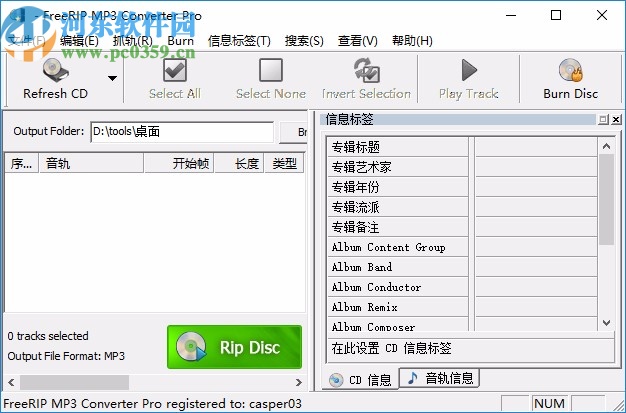The width and height of the screenshot is (626, 413).
Task: Select the Album Conductor label row
Action: 398,287
